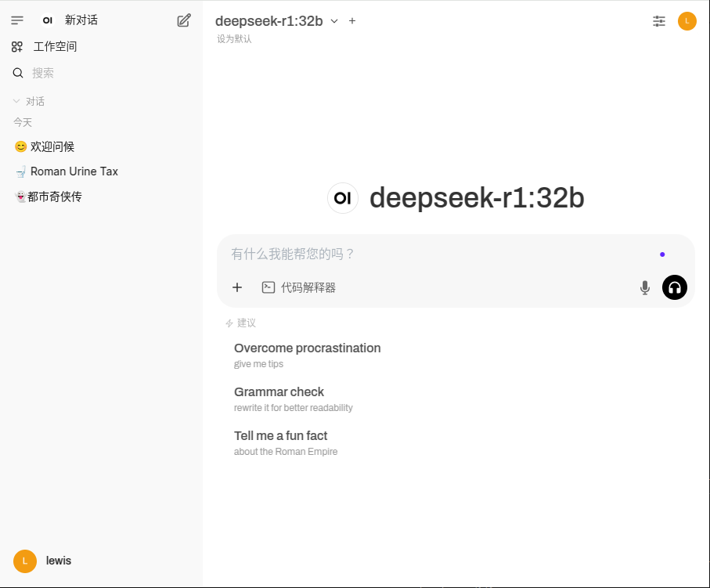The height and width of the screenshot is (588, 710).
Task: Click the 建议 suggestions label
Action: tap(247, 323)
